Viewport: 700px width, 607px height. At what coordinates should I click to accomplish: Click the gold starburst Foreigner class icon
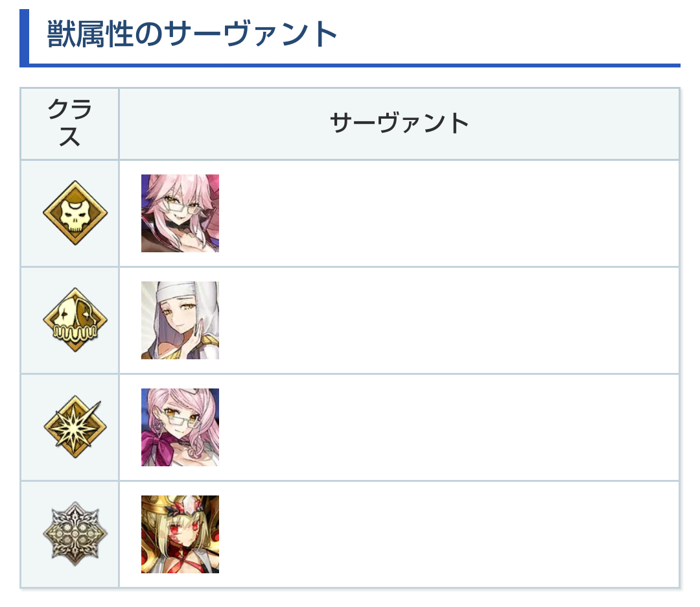tap(75, 427)
